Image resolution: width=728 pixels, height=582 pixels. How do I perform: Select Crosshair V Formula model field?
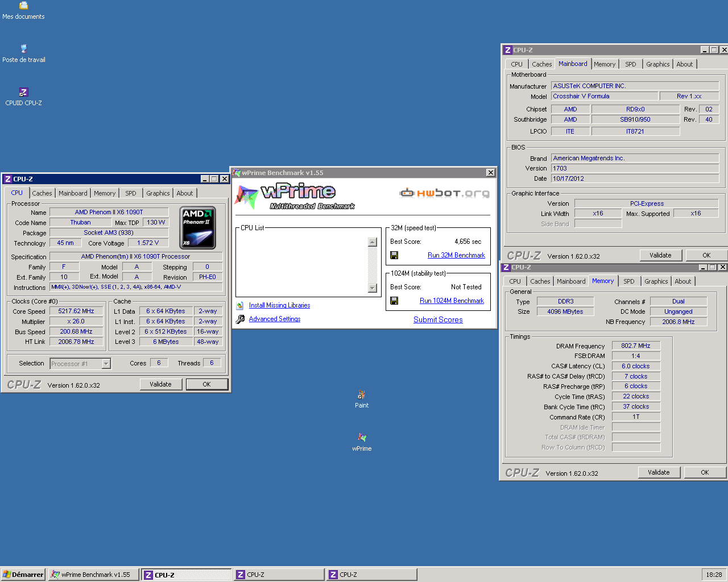tap(604, 96)
